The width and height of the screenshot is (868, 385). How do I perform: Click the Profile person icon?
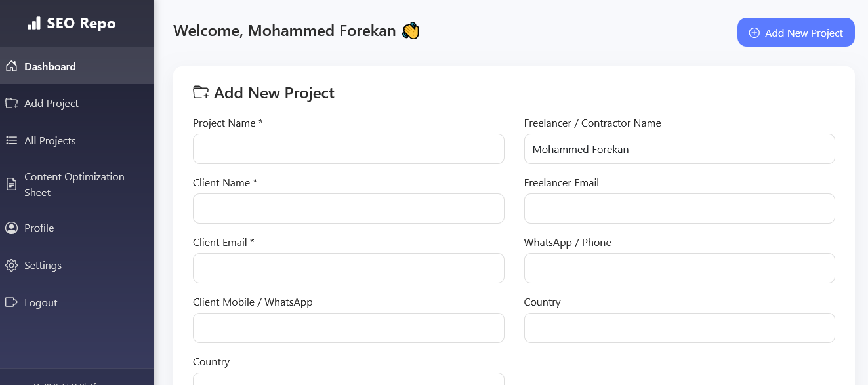[x=11, y=228]
